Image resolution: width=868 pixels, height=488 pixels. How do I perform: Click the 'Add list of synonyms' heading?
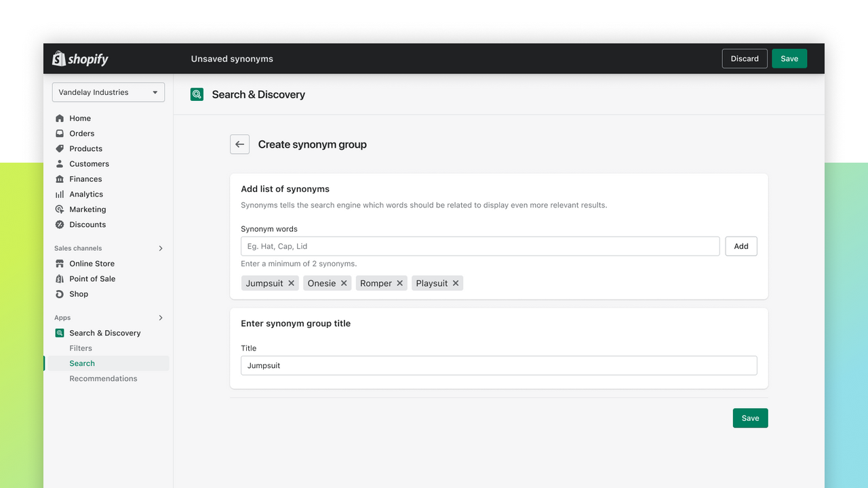click(x=285, y=189)
